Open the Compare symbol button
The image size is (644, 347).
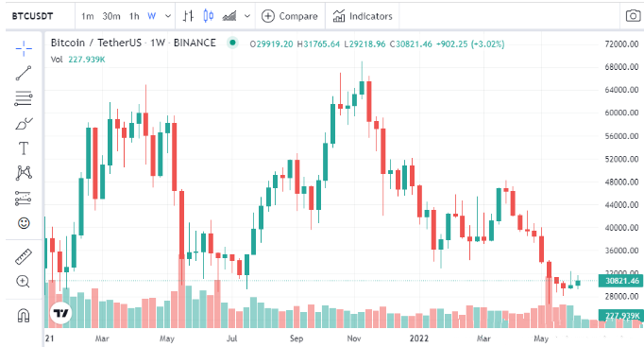tap(290, 16)
